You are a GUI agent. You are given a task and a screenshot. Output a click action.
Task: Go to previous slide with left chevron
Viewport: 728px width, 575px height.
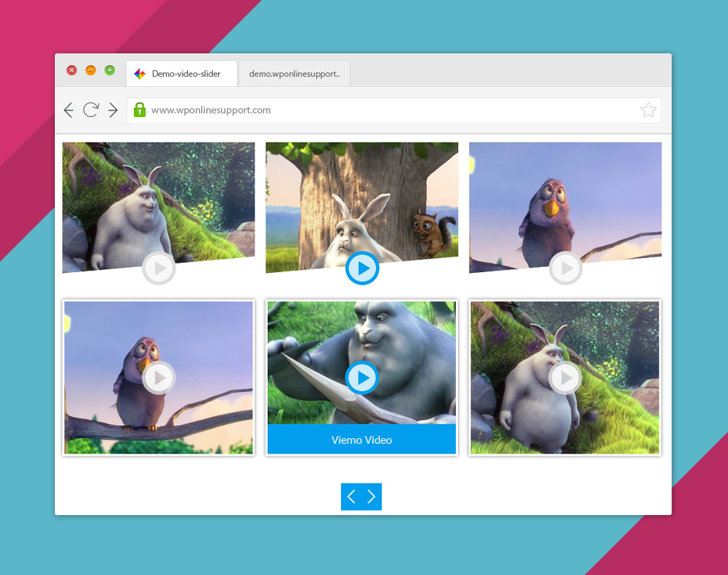[x=351, y=497]
